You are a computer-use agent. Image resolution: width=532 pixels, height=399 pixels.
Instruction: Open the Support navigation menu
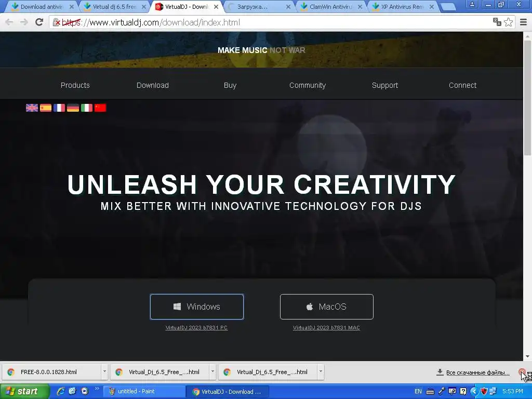[x=385, y=86]
